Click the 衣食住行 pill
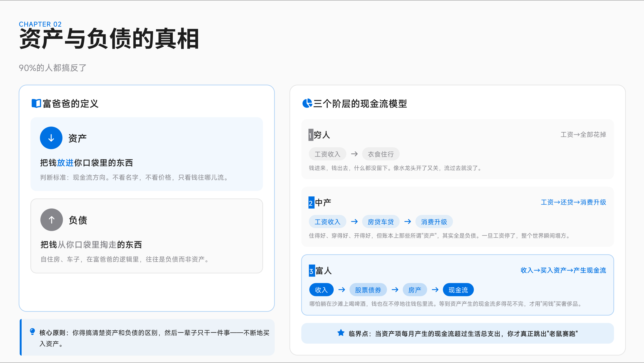This screenshot has width=644, height=363. 380,154
